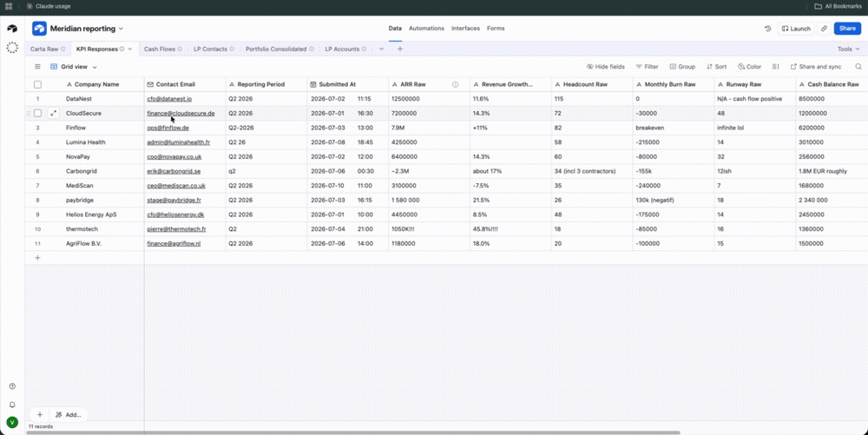Open the Group option

(x=682, y=66)
